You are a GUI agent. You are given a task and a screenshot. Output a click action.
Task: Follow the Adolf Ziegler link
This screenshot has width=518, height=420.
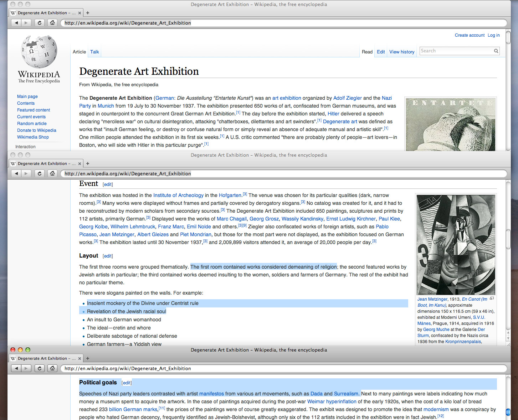coord(348,98)
